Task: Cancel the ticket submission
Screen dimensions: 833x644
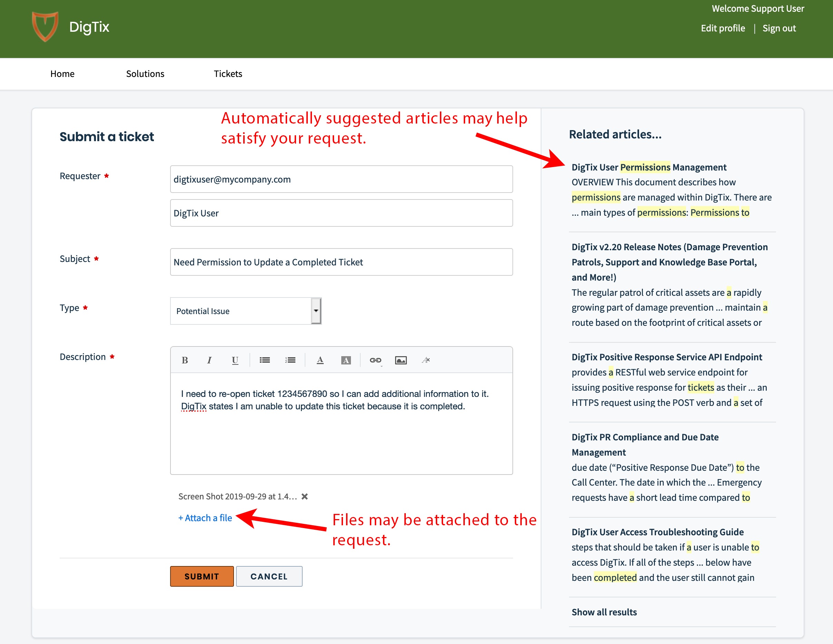Action: click(269, 576)
